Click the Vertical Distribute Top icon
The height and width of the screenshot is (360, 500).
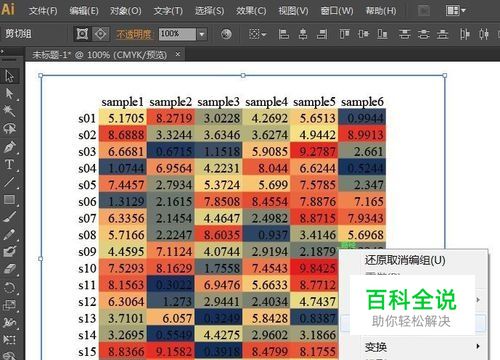point(404,34)
